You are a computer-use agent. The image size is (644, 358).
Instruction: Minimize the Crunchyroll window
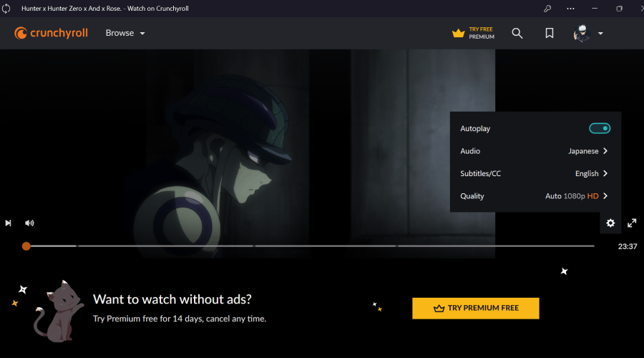pyautogui.click(x=595, y=8)
